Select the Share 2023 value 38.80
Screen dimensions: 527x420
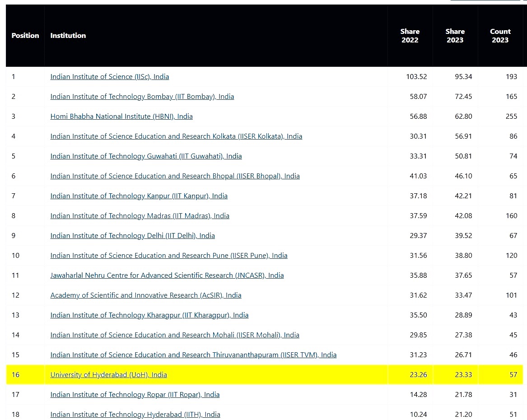point(463,255)
